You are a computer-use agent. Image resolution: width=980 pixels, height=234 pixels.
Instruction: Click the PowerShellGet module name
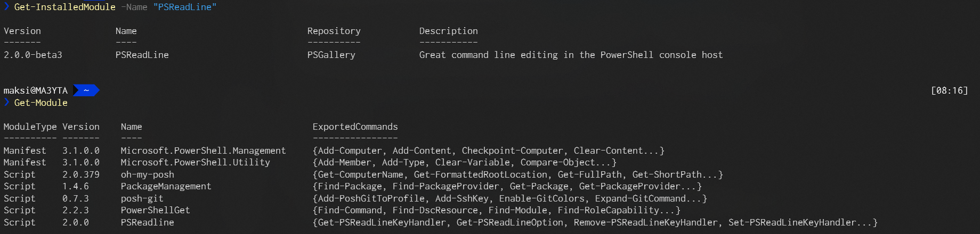(156, 210)
